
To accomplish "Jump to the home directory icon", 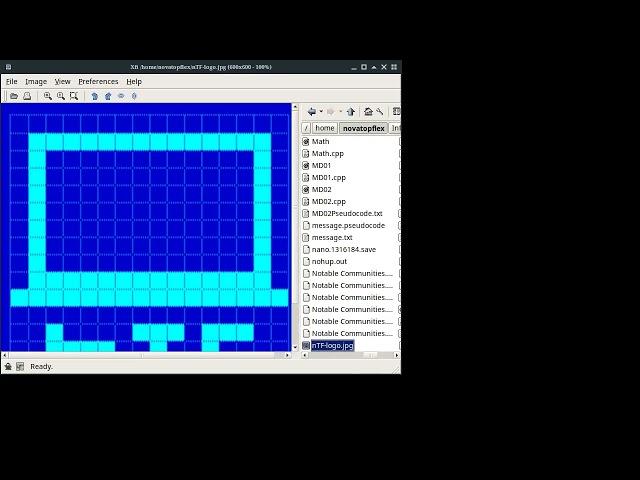I will point(368,111).
